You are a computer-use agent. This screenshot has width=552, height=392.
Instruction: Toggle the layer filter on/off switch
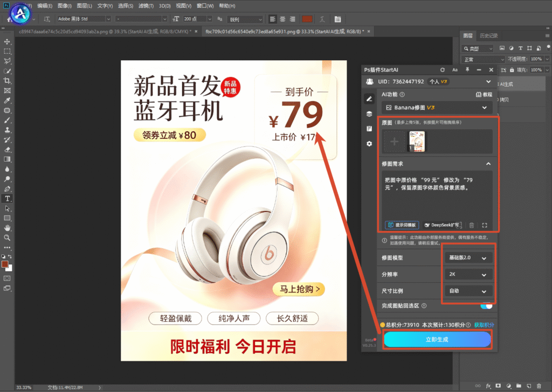(x=548, y=47)
